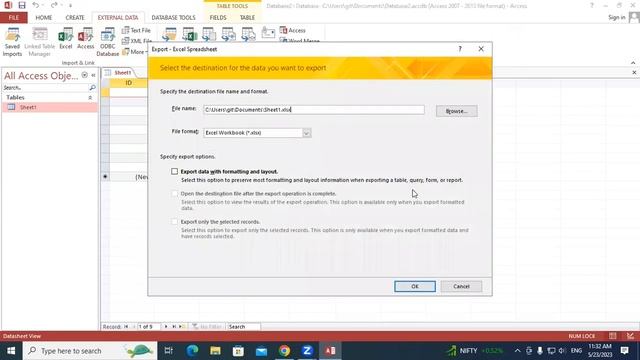Click the Windows taskbar search box
The image size is (640, 360).
coord(90,351)
